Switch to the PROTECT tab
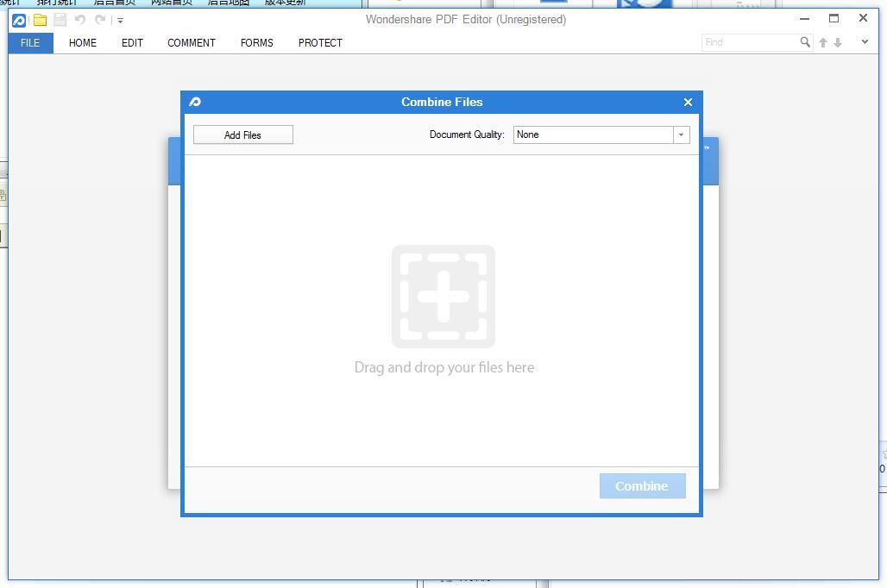Screen dimensions: 887x588 (320, 43)
